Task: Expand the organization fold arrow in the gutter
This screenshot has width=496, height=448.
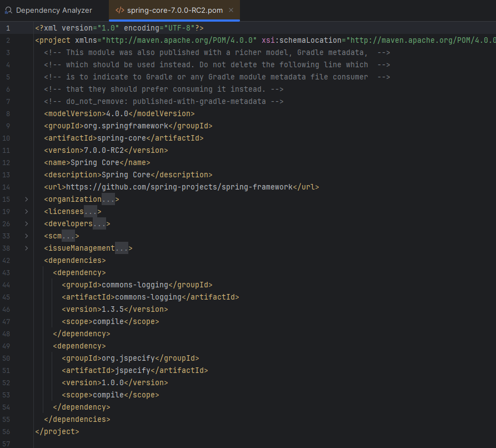Action: pyautogui.click(x=26, y=199)
